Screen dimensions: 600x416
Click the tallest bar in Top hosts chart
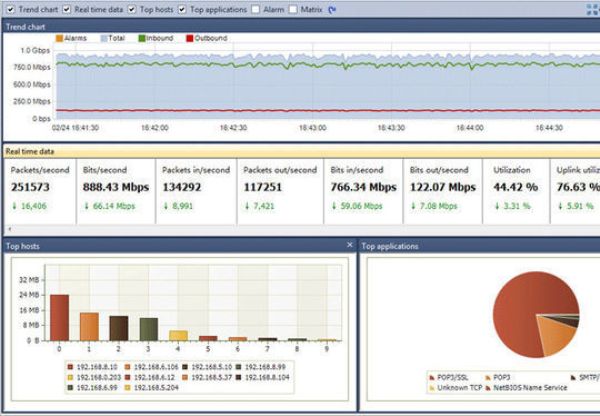coord(60,317)
